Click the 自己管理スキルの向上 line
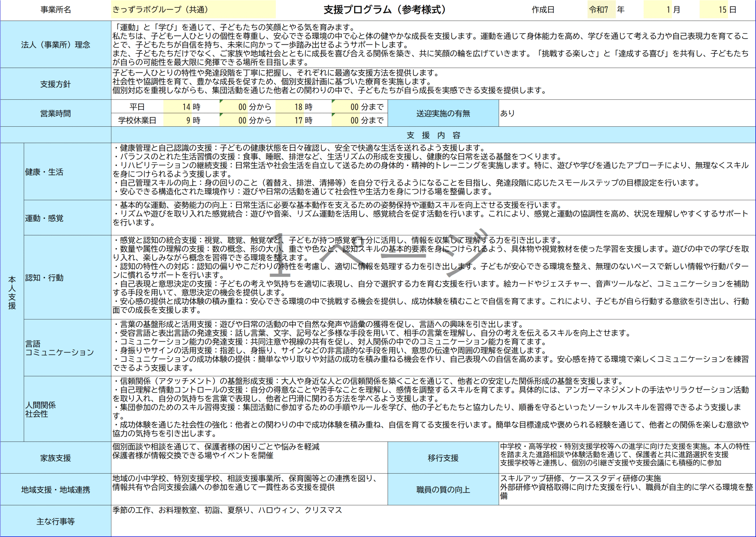Image resolution: width=756 pixels, height=537 pixels. 406,183
